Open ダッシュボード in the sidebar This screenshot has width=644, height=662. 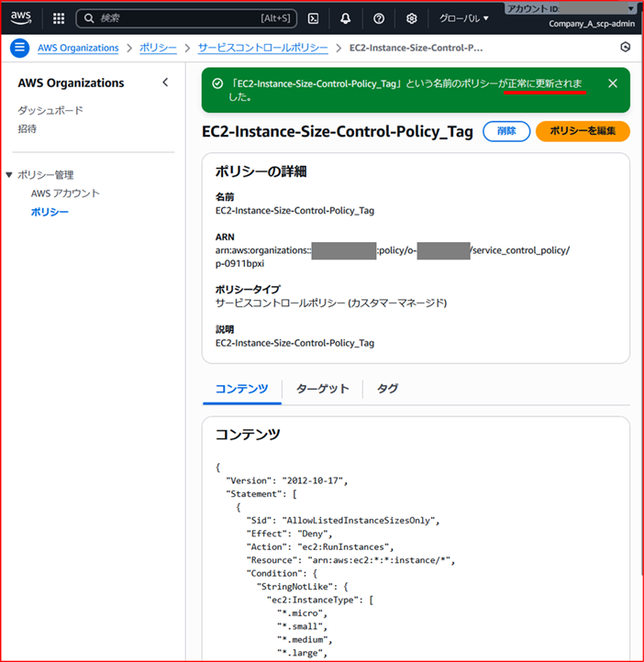(50, 110)
